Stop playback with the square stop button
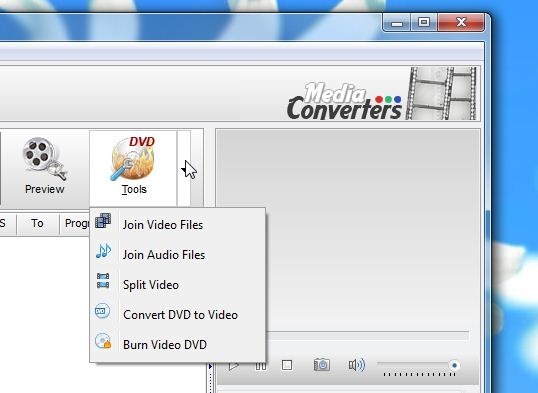538x393 pixels. click(x=287, y=365)
